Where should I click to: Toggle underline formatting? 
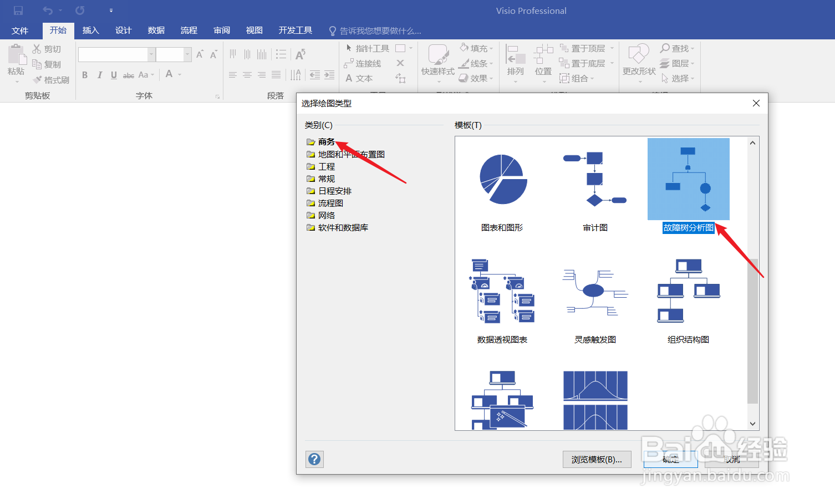tap(114, 75)
